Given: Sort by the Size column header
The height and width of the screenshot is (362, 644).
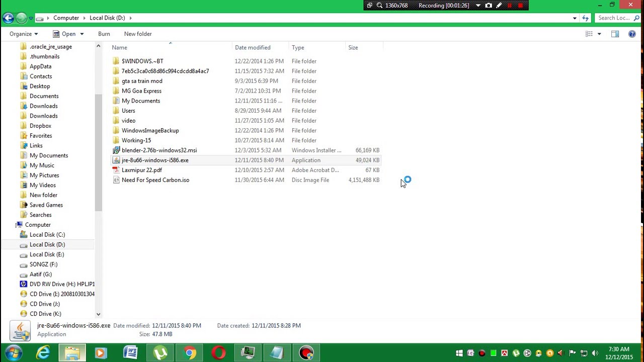Looking at the screenshot, I should (x=364, y=47).
